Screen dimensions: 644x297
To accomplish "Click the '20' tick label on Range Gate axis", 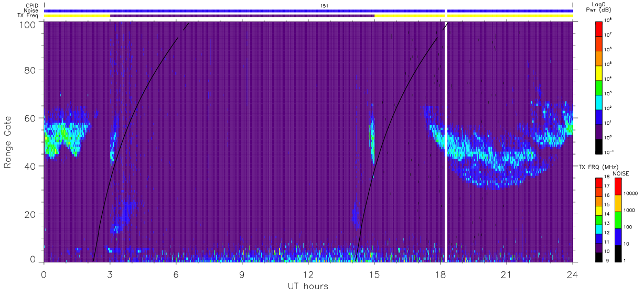I will 31,214.
